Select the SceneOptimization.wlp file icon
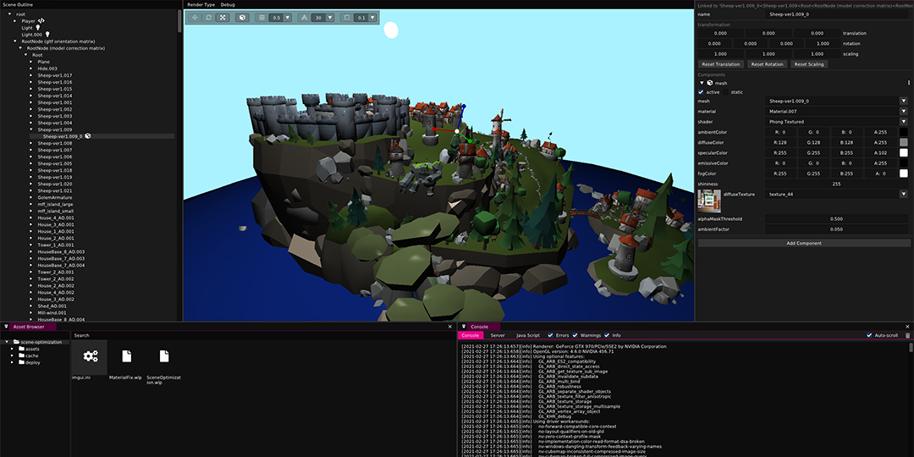Screen dimensions: 914x457 tap(164, 356)
